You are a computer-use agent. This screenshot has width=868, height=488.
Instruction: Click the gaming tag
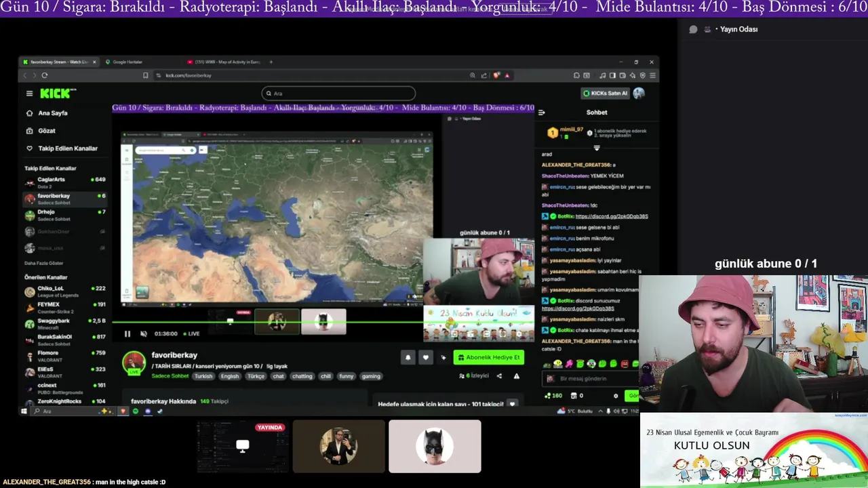tap(371, 376)
